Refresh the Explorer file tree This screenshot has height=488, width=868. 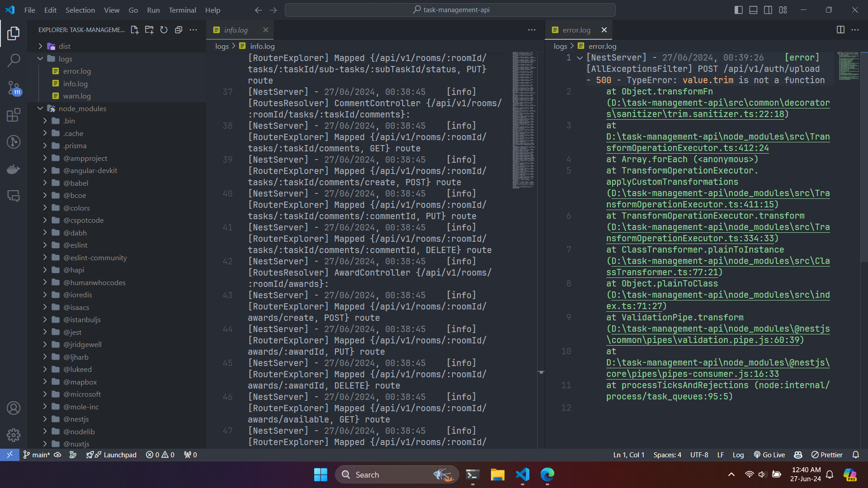(x=164, y=30)
